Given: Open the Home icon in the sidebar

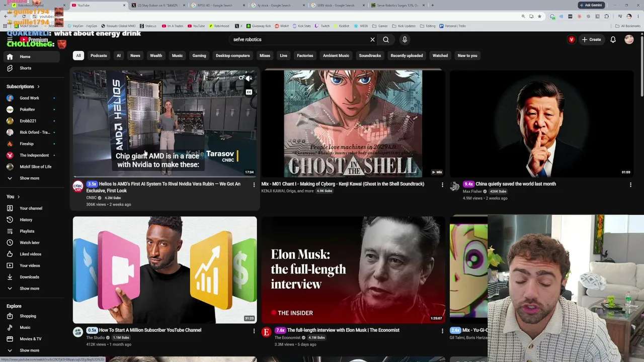Looking at the screenshot, I should coord(10,57).
